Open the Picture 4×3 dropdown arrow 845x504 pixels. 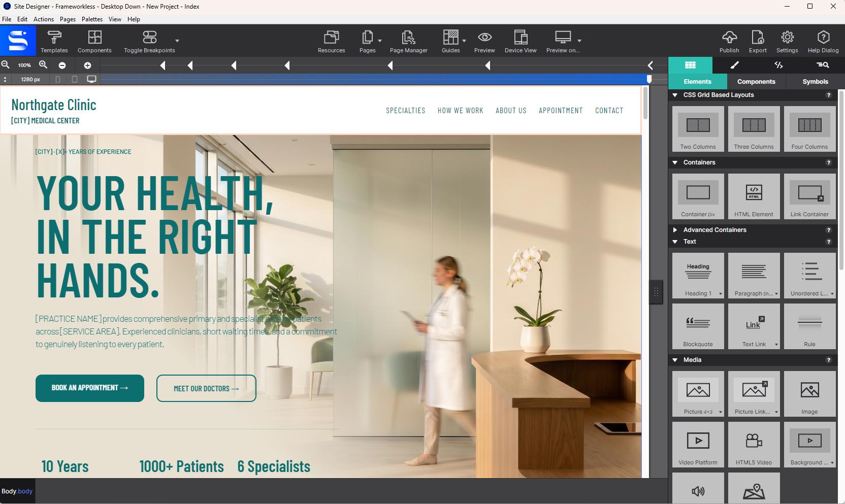tap(720, 412)
